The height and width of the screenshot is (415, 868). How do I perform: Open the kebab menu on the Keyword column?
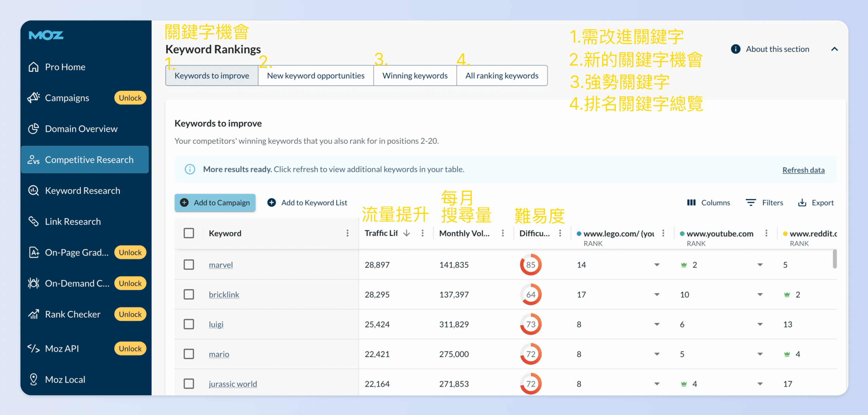coord(347,233)
